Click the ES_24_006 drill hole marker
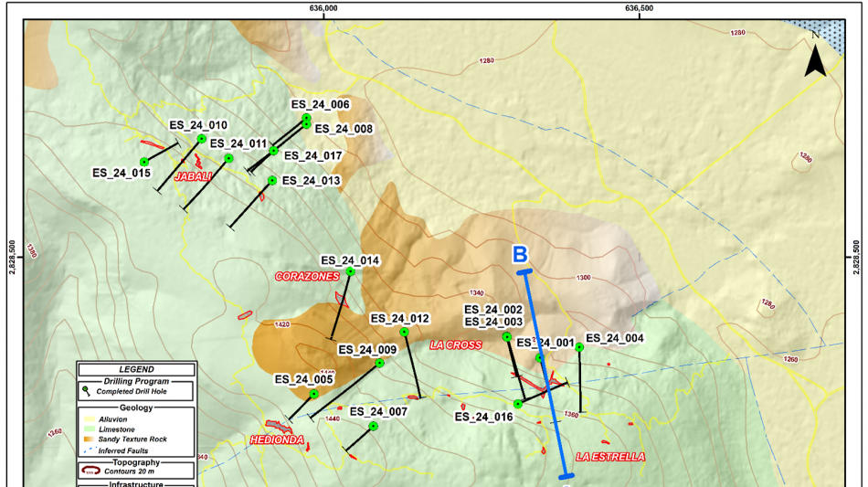The width and height of the screenshot is (868, 487). tap(307, 118)
